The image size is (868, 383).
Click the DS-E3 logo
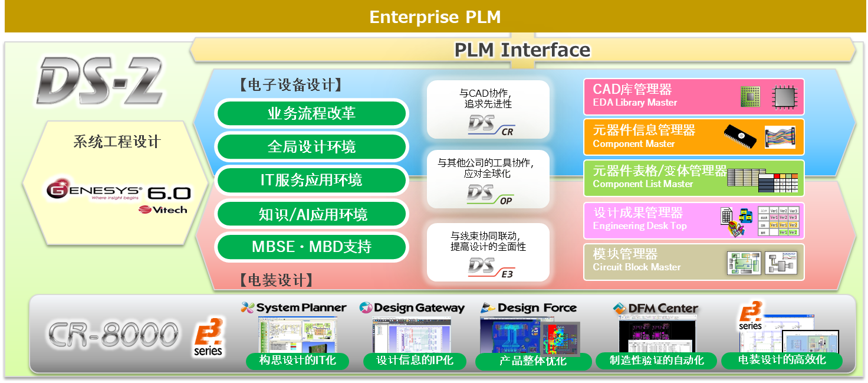pyautogui.click(x=491, y=267)
